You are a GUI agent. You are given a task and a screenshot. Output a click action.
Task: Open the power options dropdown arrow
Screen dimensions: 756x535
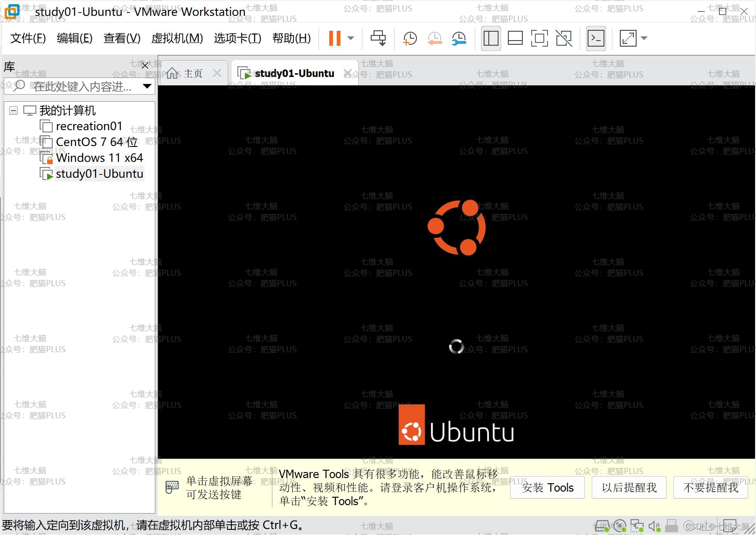tap(351, 38)
